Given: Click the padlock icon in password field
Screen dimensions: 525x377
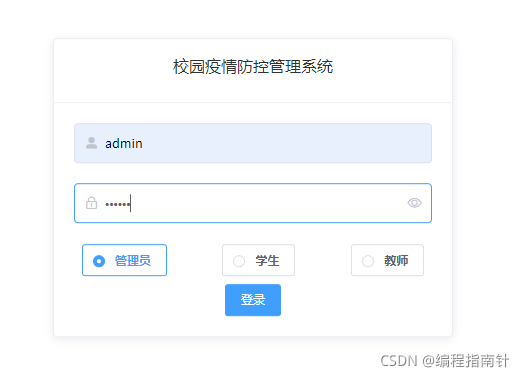Looking at the screenshot, I should (x=91, y=203).
